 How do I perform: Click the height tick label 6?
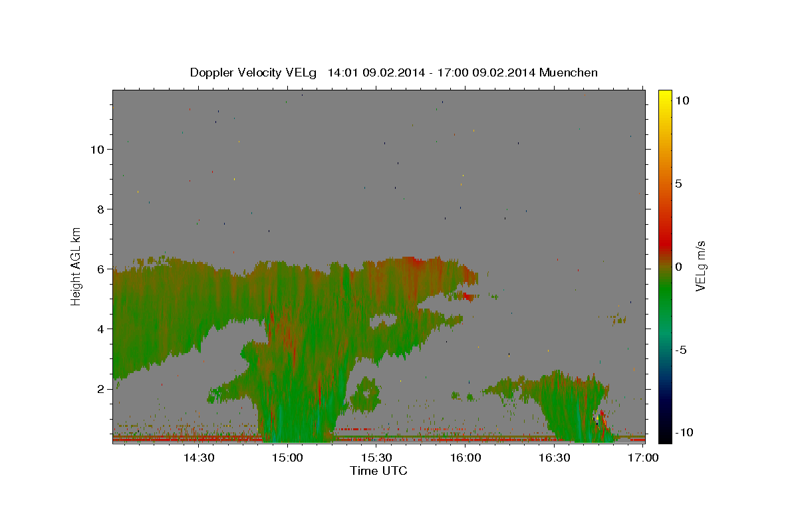click(101, 269)
